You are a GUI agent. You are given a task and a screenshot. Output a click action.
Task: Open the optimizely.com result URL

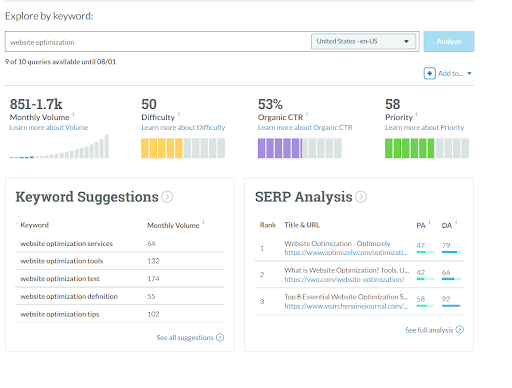346,253
